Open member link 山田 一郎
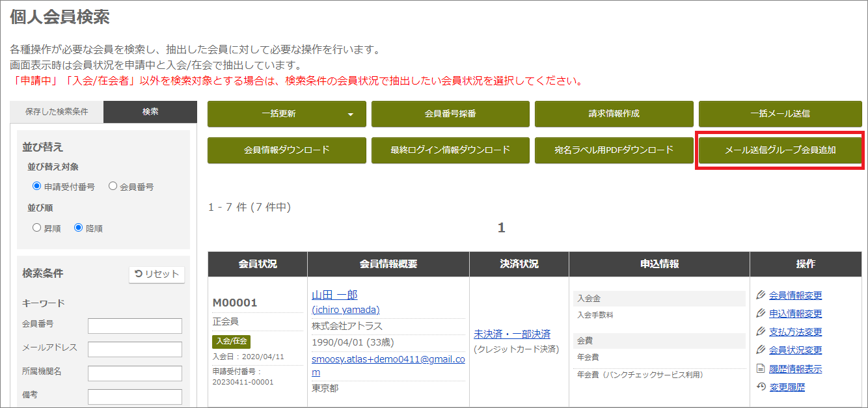This screenshot has height=408, width=868. (x=334, y=295)
